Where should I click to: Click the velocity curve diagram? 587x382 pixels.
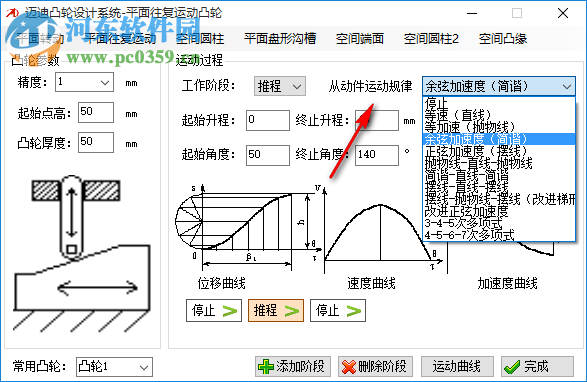tap(380, 229)
